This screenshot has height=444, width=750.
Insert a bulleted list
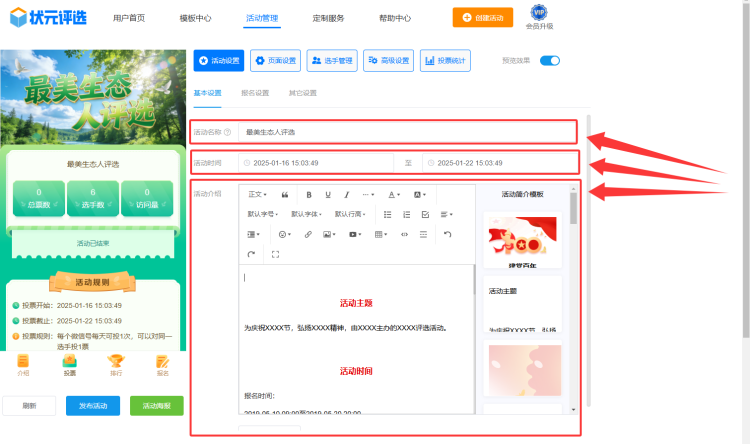387,214
